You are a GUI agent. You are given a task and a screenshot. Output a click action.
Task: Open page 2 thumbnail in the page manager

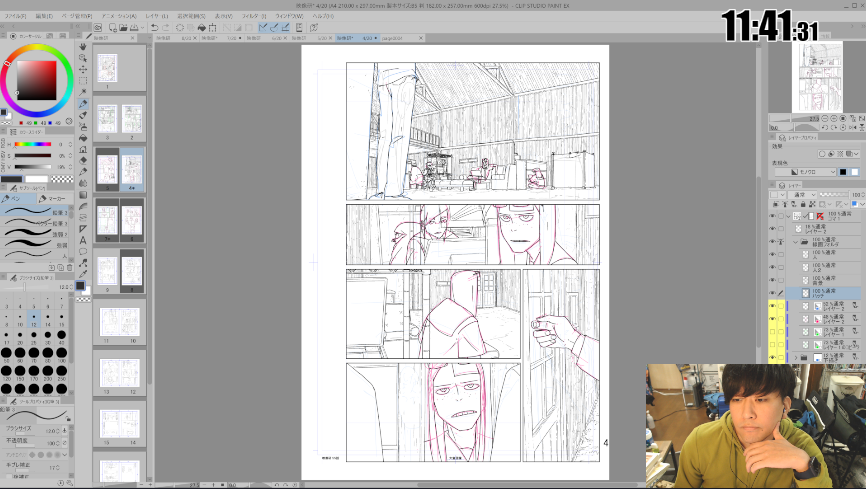[x=131, y=119]
